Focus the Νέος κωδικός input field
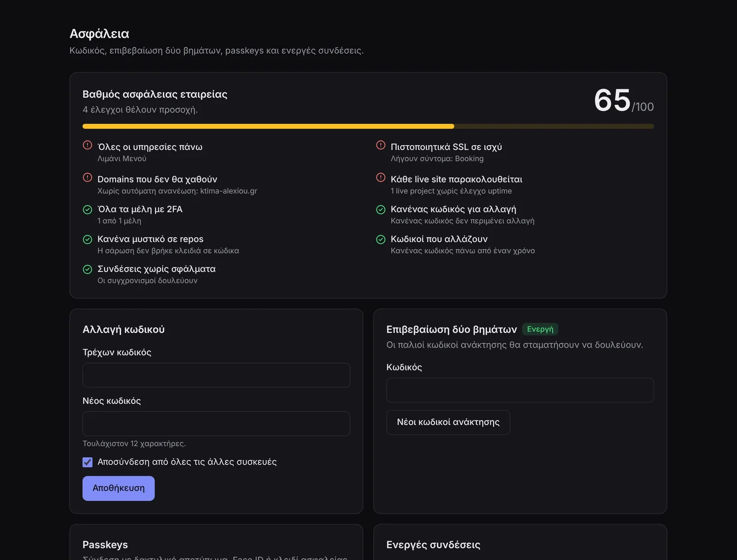Screen dimensions: 737x560 pos(216,424)
